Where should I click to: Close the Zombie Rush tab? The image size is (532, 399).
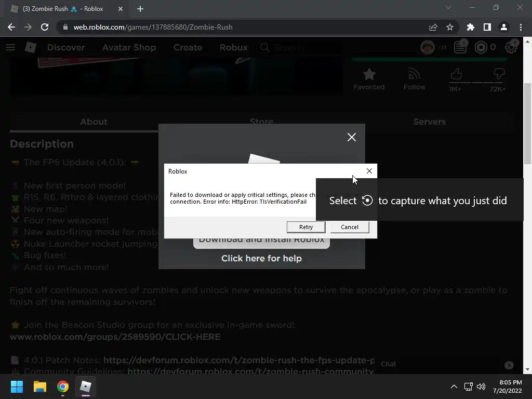121,9
